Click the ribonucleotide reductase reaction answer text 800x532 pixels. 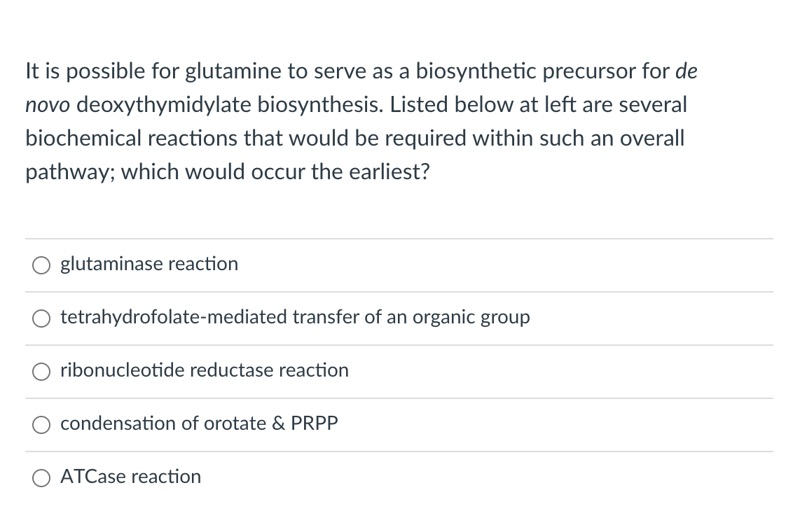(205, 371)
